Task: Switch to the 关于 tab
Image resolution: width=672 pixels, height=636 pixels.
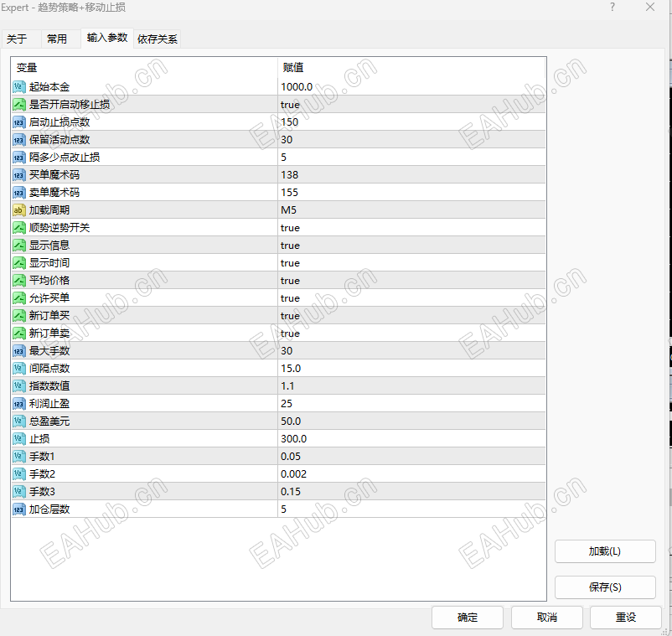Action: pos(21,39)
